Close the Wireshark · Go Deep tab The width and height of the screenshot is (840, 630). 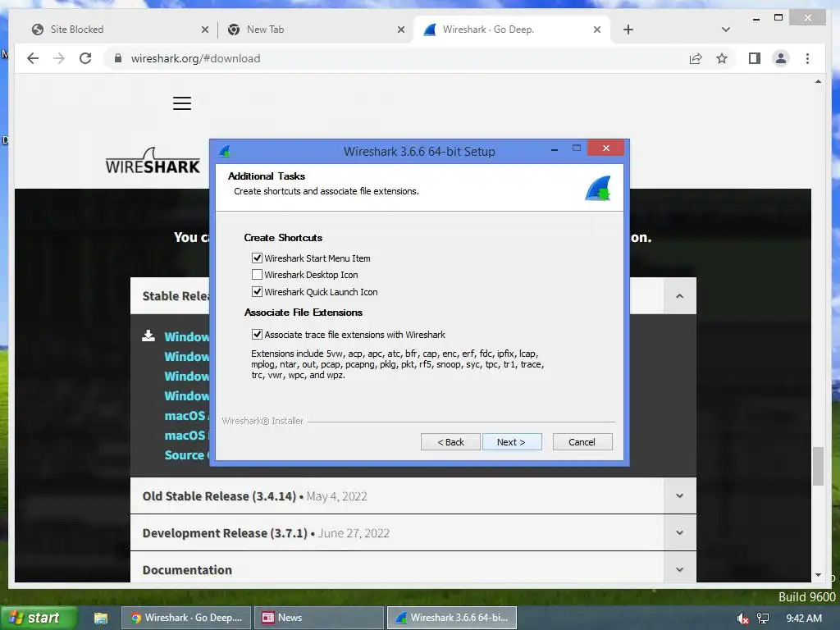tap(597, 30)
